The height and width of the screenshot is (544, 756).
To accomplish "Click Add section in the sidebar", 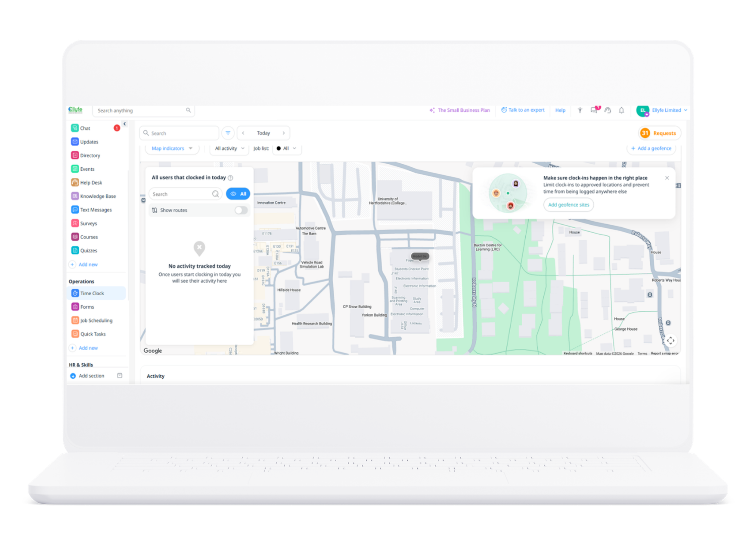I will point(87,376).
